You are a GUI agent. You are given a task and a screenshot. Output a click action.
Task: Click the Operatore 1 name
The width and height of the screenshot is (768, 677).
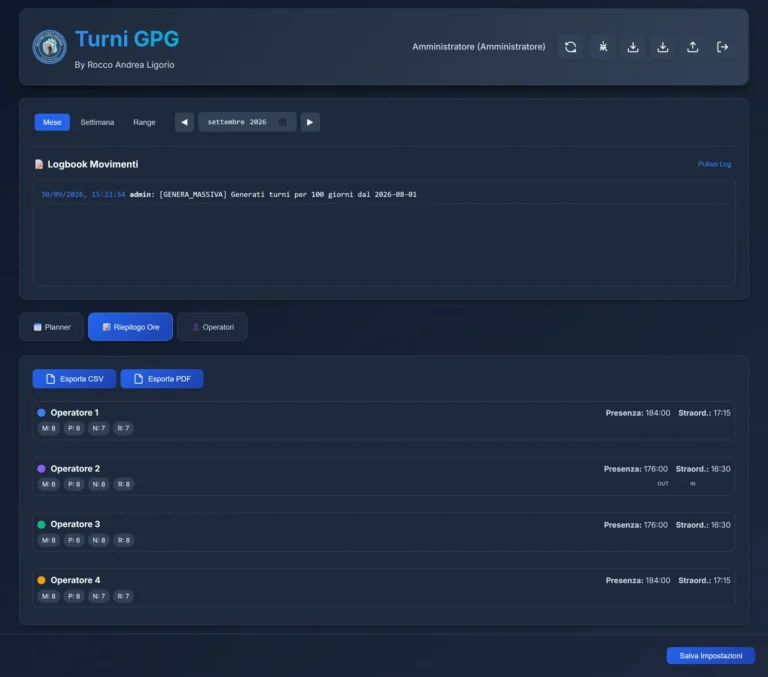click(x=74, y=412)
